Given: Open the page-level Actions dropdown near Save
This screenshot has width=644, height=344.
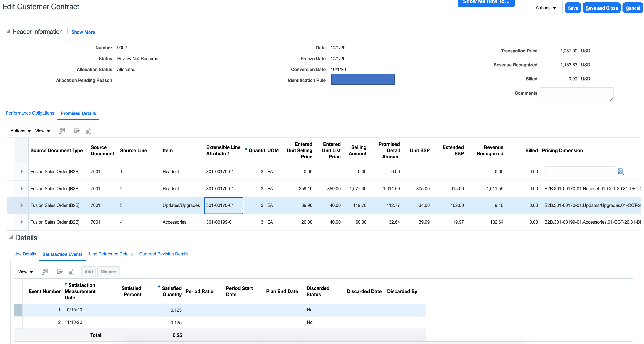Looking at the screenshot, I should (546, 8).
